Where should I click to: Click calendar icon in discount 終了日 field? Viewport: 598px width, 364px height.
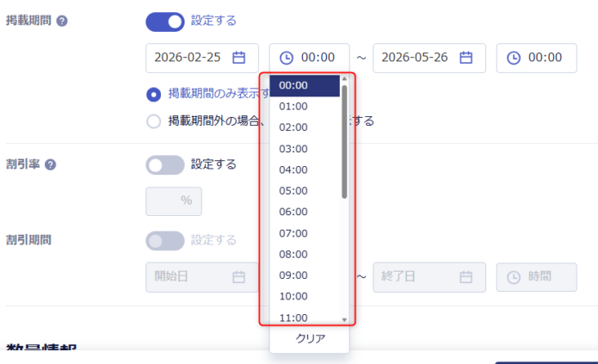point(465,277)
